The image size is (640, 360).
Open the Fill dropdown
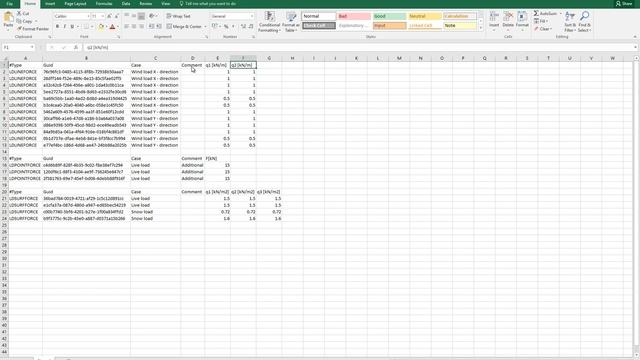541,21
